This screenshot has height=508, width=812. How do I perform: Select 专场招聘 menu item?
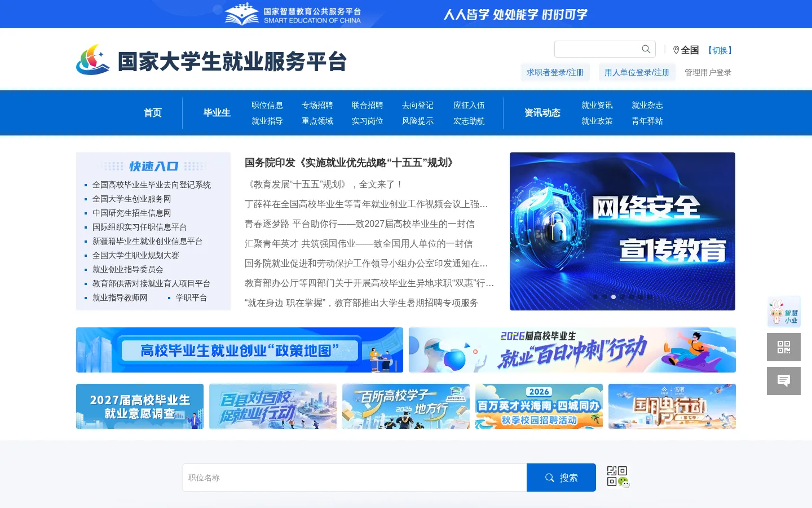click(x=317, y=105)
